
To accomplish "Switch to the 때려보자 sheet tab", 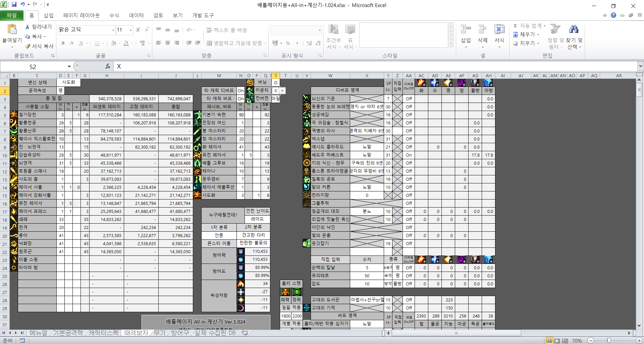I will tap(136, 333).
